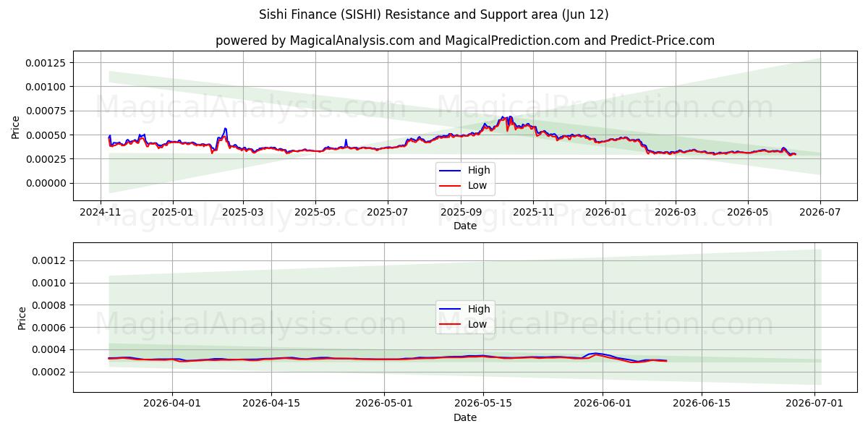Click the '2026-07' x-axis label on top chart
Screen dimensions: 868x434
point(820,213)
